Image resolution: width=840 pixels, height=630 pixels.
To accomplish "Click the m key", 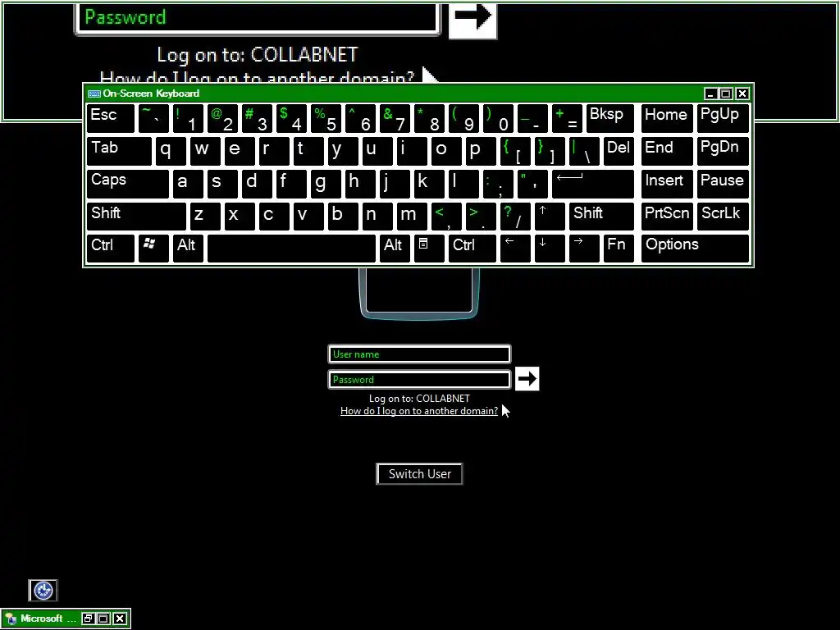I will pos(412,217).
